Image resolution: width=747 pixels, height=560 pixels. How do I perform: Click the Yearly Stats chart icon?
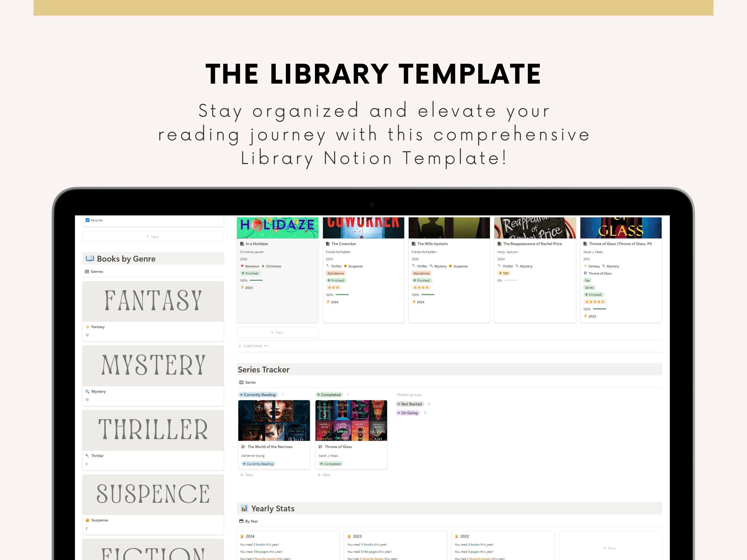pyautogui.click(x=244, y=508)
